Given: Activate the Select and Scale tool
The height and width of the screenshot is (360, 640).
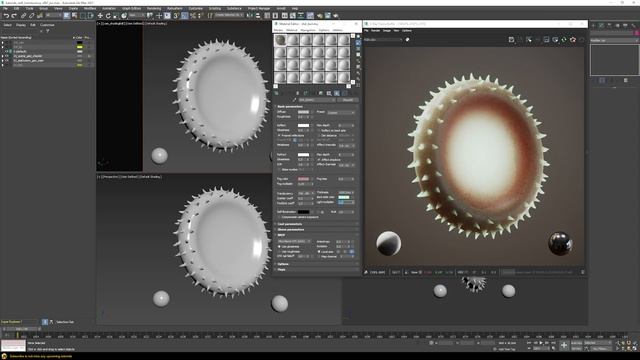Looking at the screenshot, I should coord(116,16).
